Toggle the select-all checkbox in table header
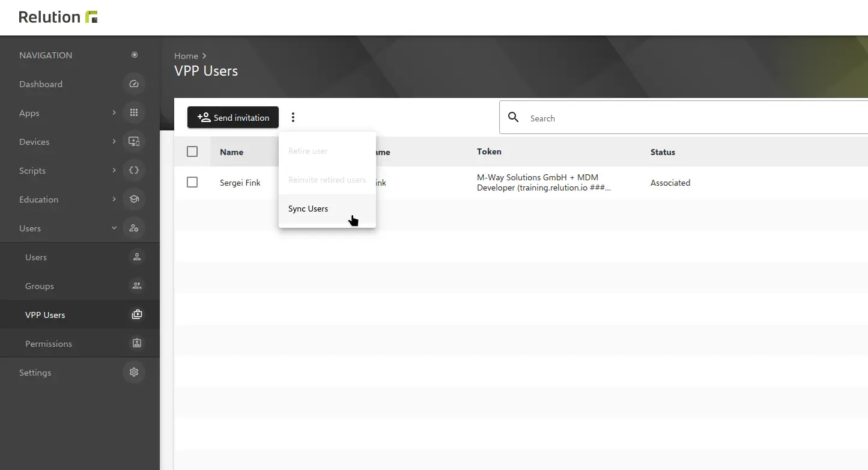The image size is (868, 470). pyautogui.click(x=192, y=151)
